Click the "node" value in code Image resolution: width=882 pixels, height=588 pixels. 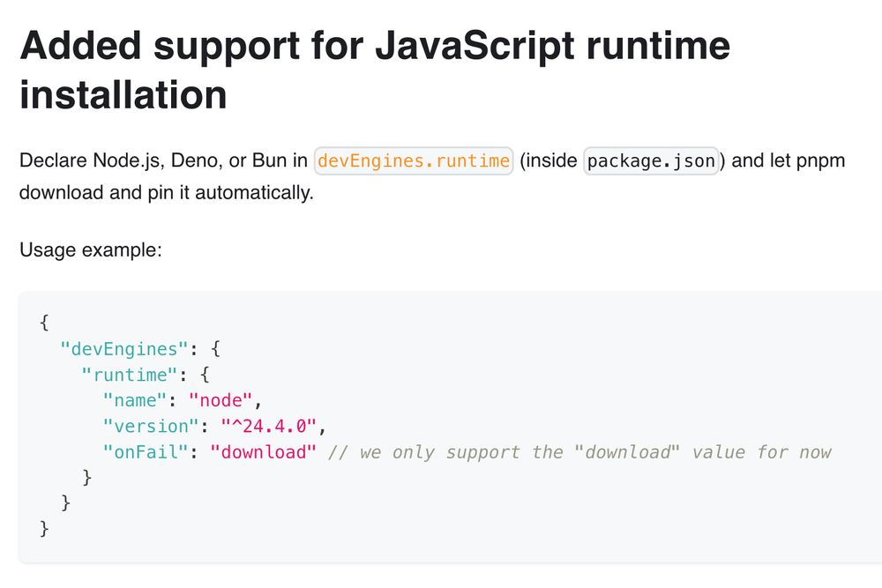[x=220, y=400]
